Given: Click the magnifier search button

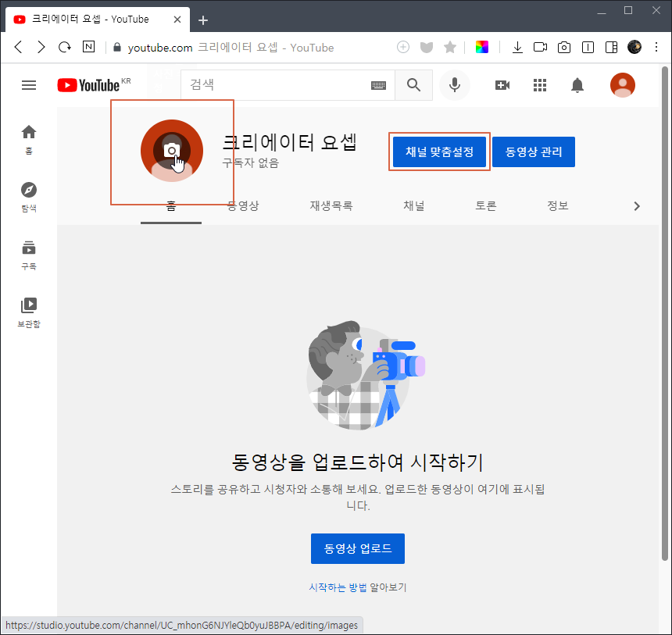Looking at the screenshot, I should point(413,85).
